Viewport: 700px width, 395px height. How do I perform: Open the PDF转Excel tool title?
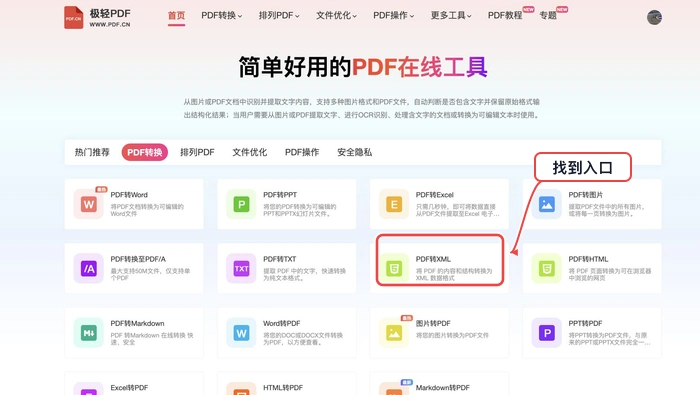pos(434,195)
